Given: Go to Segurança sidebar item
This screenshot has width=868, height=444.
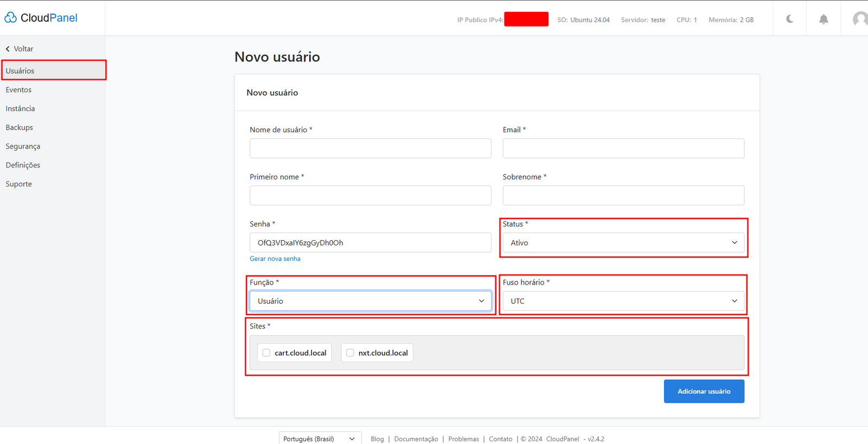Looking at the screenshot, I should [23, 146].
